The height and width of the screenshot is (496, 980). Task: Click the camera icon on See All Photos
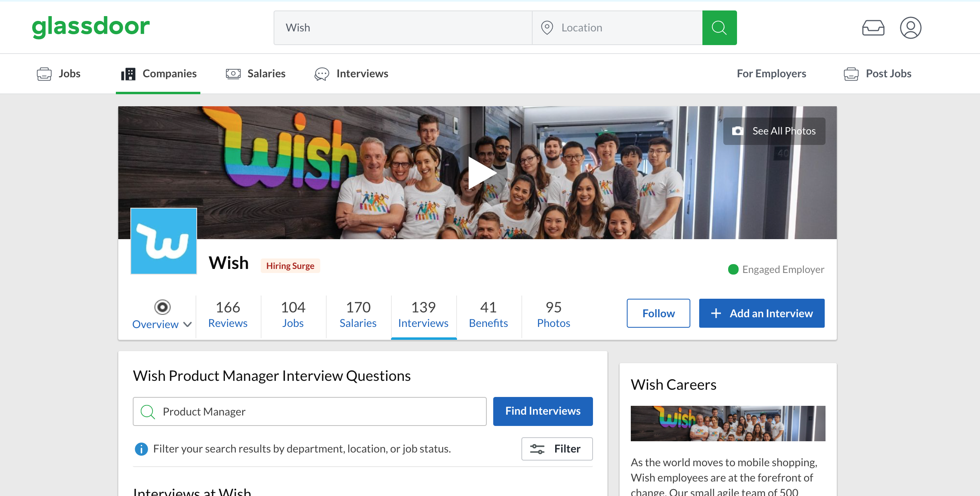738,131
